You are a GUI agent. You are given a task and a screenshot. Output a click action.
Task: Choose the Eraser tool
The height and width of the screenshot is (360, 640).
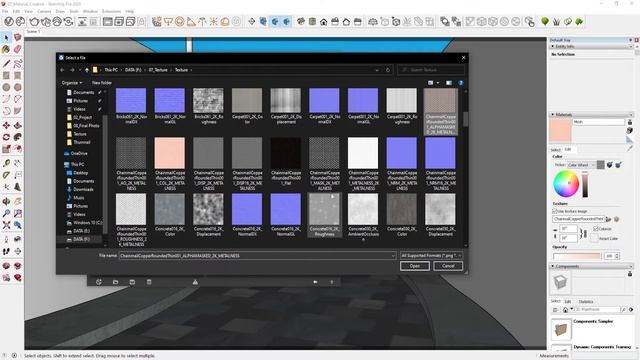(x=18, y=50)
